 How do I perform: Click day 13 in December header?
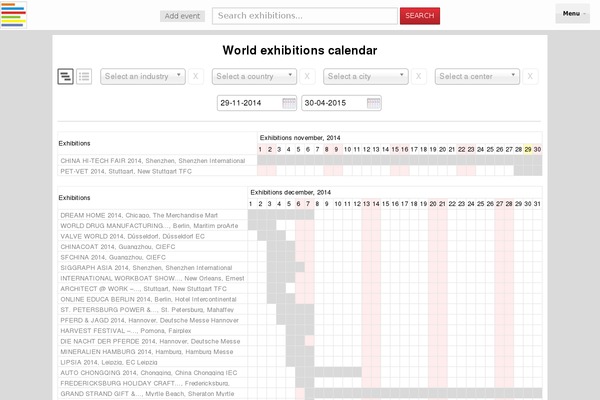pyautogui.click(x=367, y=204)
